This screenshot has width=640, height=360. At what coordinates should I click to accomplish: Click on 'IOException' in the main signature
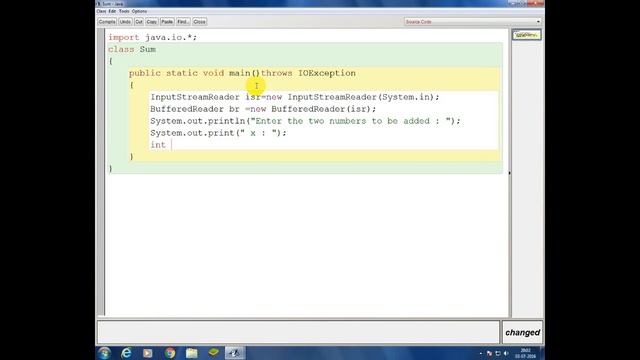click(x=327, y=73)
